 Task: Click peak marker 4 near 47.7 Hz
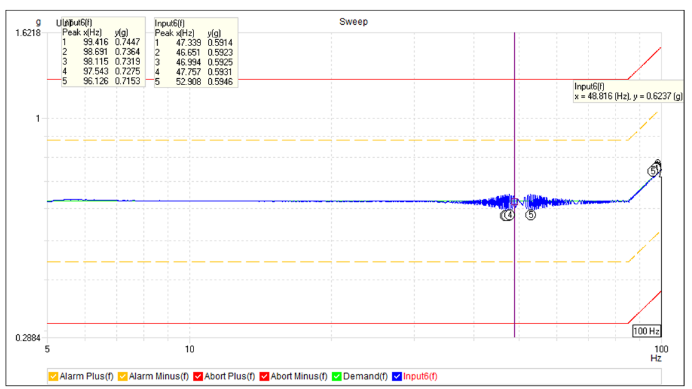coord(510,215)
